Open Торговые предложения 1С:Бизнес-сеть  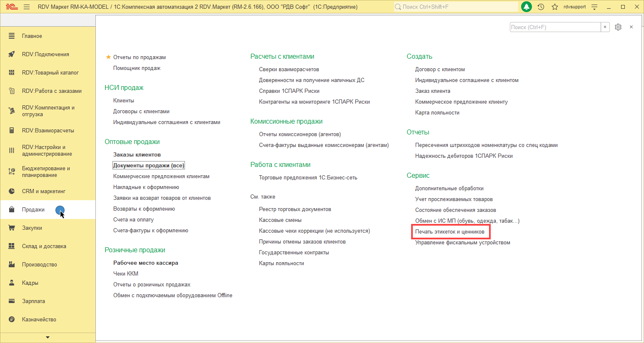point(308,178)
